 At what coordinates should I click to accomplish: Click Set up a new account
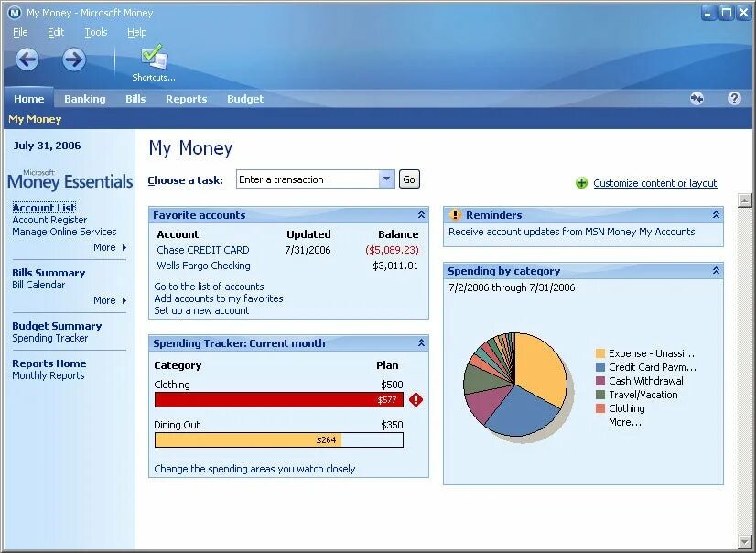(201, 310)
